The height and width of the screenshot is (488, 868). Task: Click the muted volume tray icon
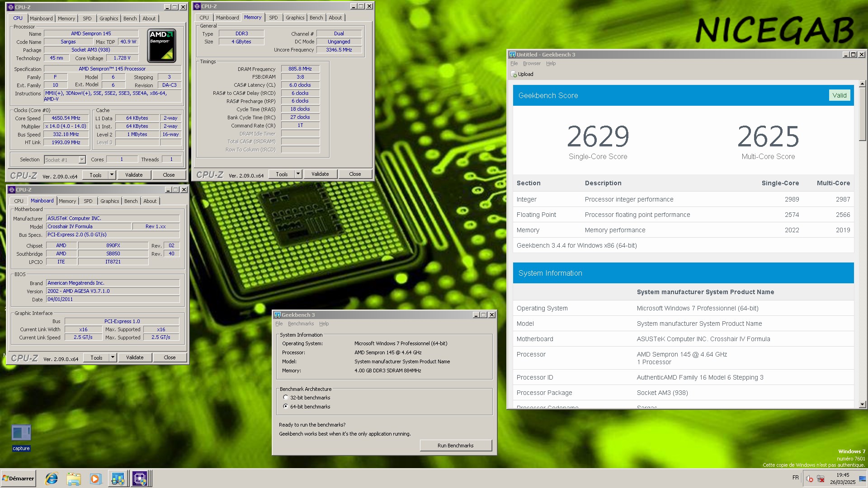pyautogui.click(x=809, y=479)
